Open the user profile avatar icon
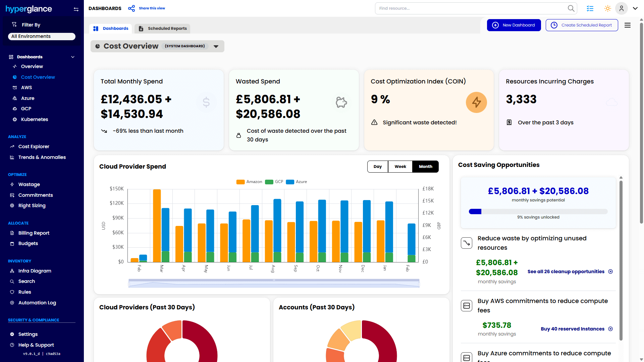 coord(621,8)
